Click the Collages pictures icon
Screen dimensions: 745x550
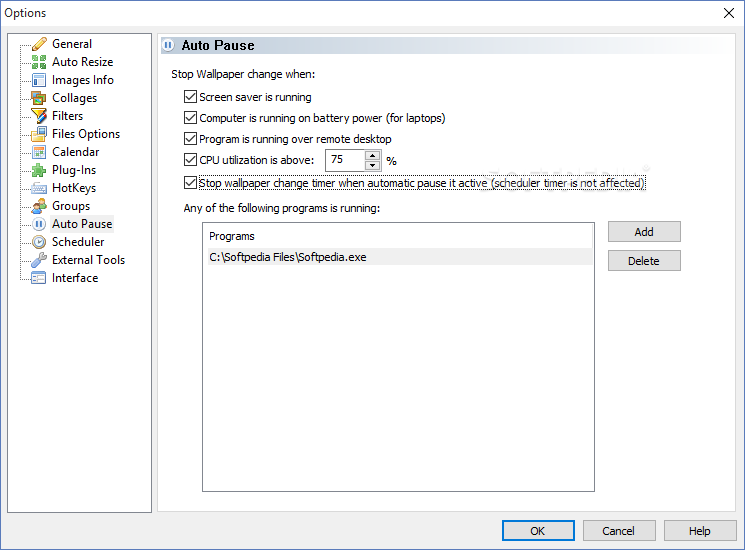(x=39, y=98)
